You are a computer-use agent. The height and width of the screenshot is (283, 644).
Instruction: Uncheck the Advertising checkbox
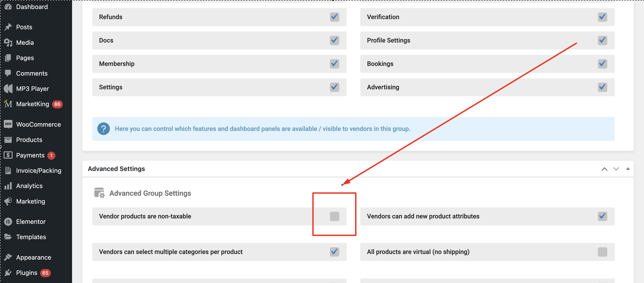(x=602, y=87)
